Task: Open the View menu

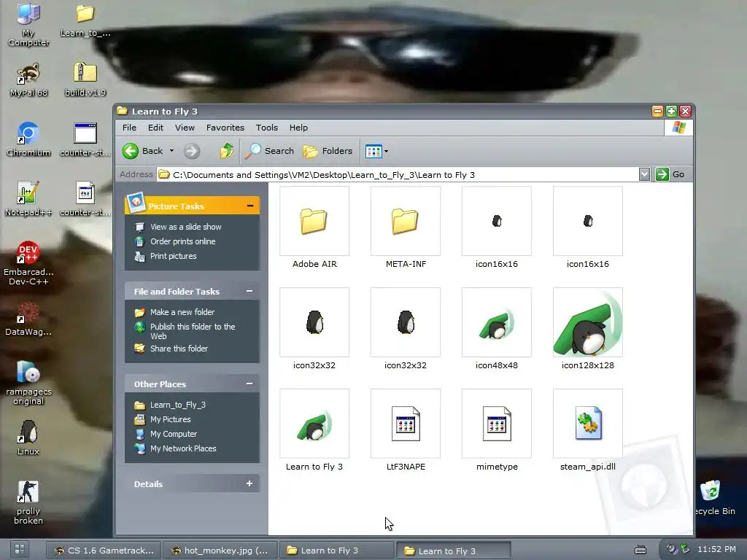Action: pyautogui.click(x=185, y=128)
